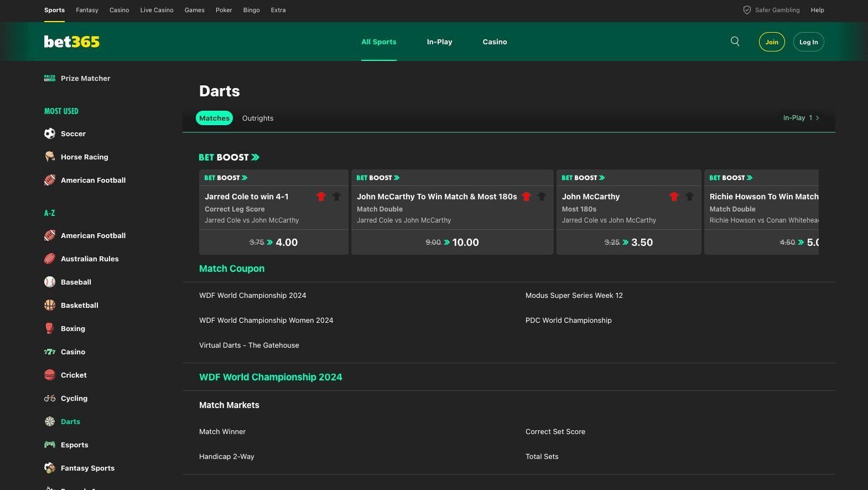Viewport: 868px width, 490px height.
Task: Open Virtual Darts - The Gatehouse link
Action: pyautogui.click(x=249, y=345)
